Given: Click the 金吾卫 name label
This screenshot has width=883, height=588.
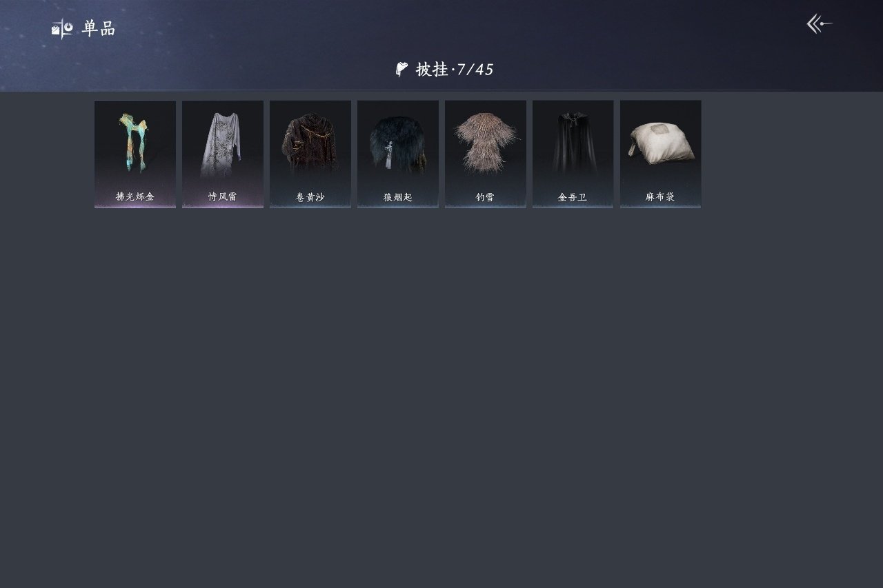Looking at the screenshot, I should [573, 197].
